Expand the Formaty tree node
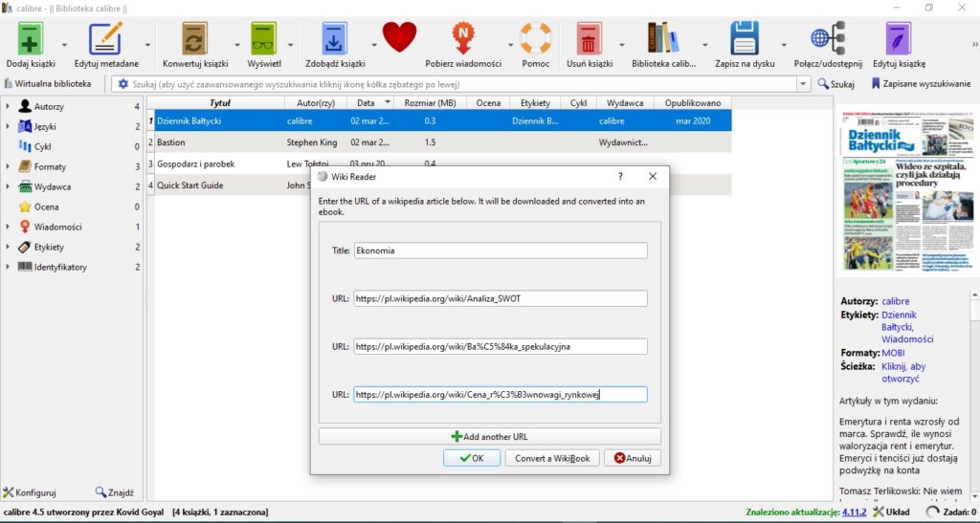Screen dimensions: 980x523 pyautogui.click(x=8, y=166)
